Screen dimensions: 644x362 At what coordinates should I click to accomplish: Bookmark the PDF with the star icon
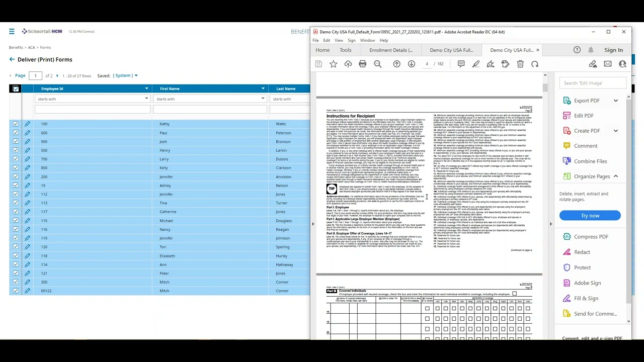[333, 64]
